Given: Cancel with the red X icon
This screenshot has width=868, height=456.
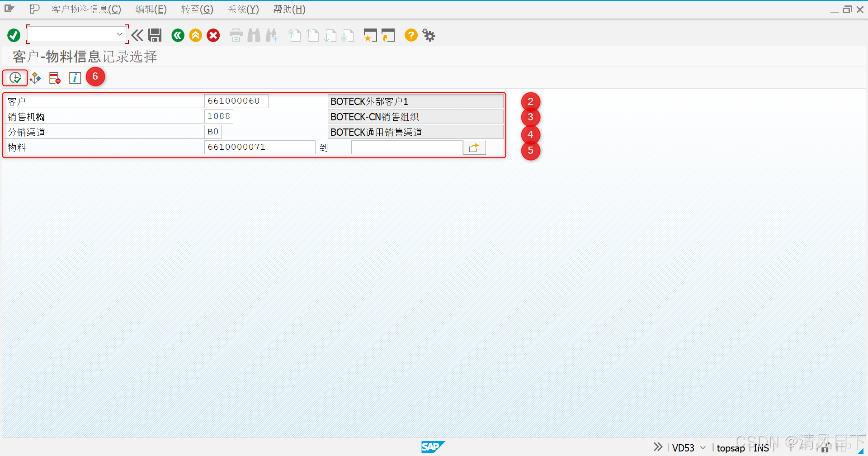Looking at the screenshot, I should coord(213,35).
